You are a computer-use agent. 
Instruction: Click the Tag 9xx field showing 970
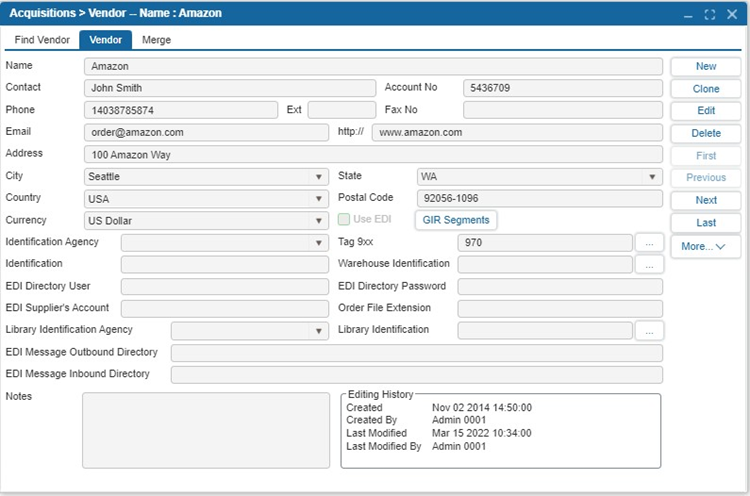pyautogui.click(x=545, y=242)
